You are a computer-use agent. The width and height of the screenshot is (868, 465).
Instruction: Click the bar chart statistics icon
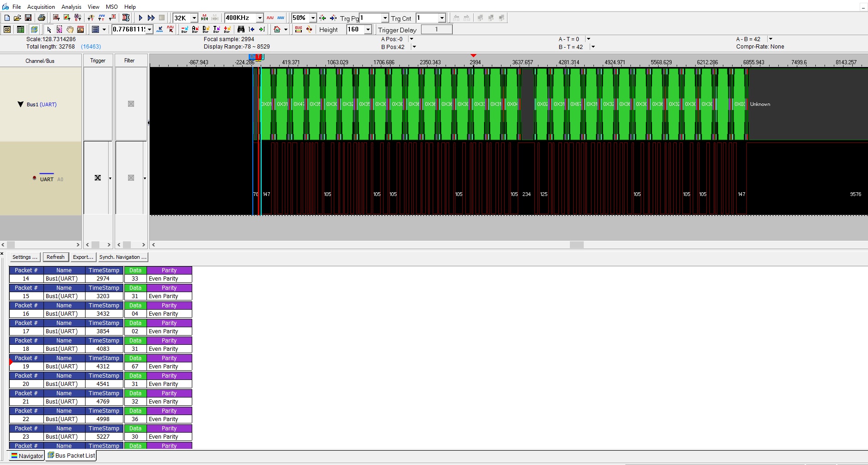click(x=80, y=30)
